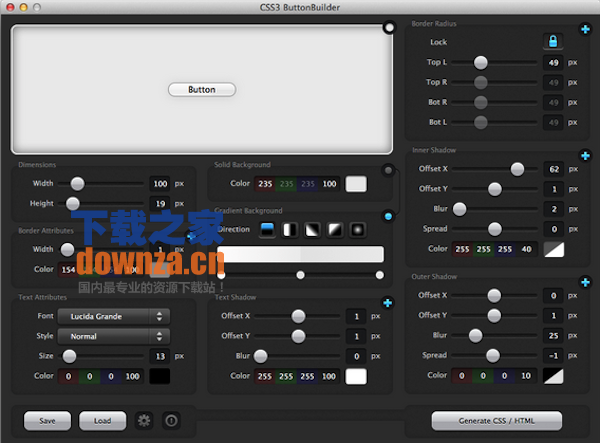
Task: Open settings with the gear icon
Action: (144, 421)
